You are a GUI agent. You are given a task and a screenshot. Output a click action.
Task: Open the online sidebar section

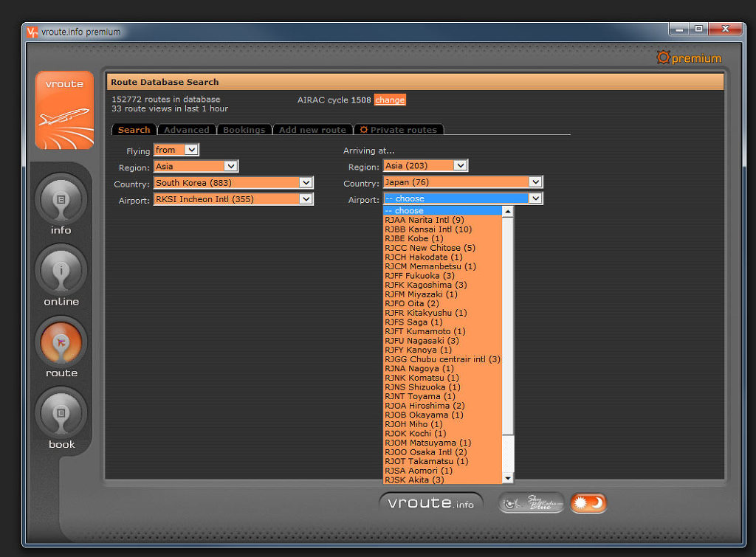pyautogui.click(x=61, y=272)
